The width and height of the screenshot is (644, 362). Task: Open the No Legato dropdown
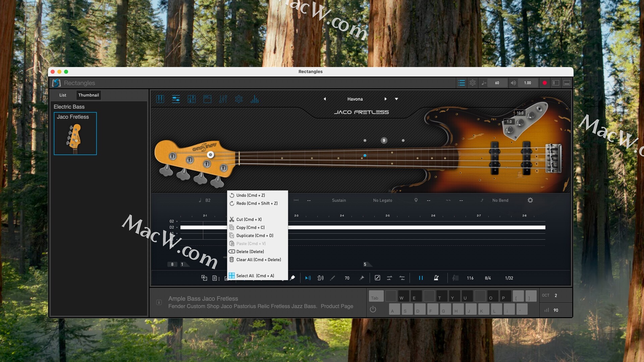[382, 200]
